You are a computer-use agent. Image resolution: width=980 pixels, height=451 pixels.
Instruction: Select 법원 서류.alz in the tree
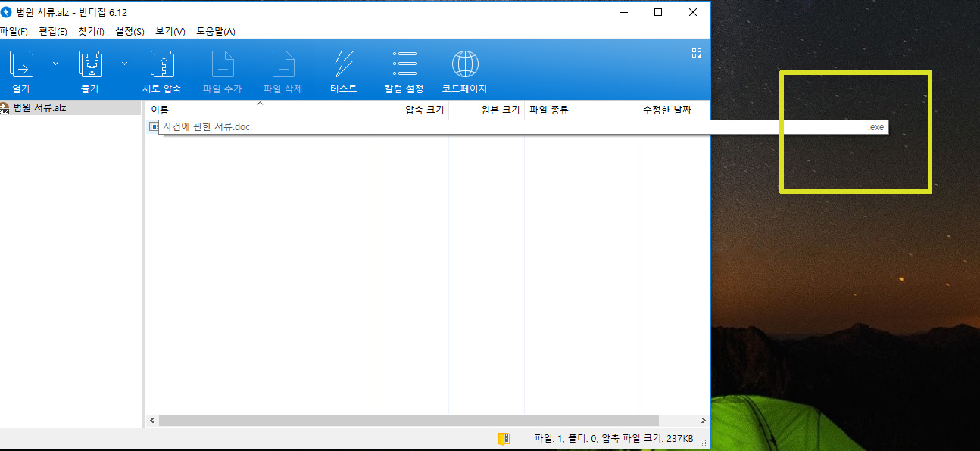tap(40, 108)
